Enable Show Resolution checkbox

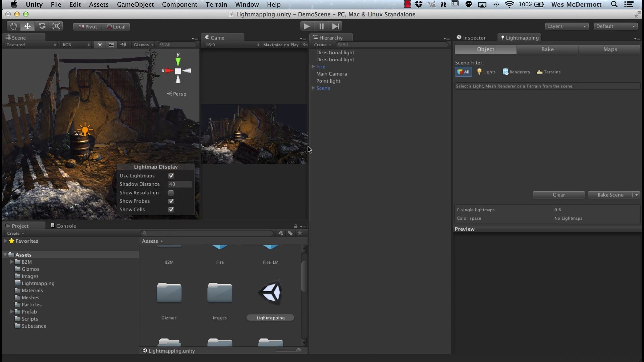click(171, 193)
